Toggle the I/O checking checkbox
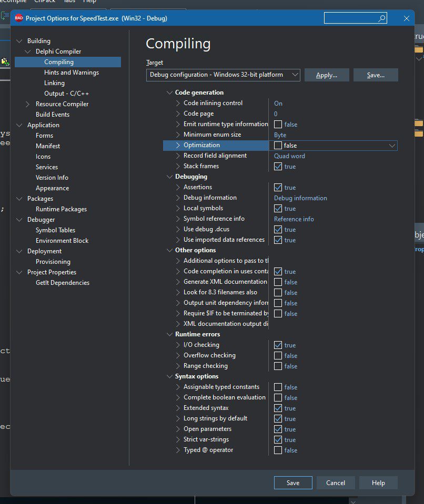 [278, 345]
